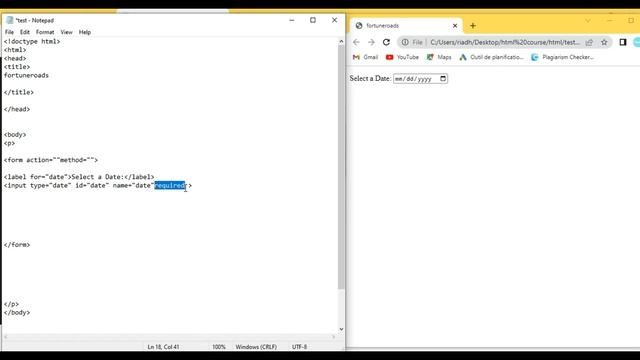Open the View menu in Notepad
The height and width of the screenshot is (360, 640).
67,32
